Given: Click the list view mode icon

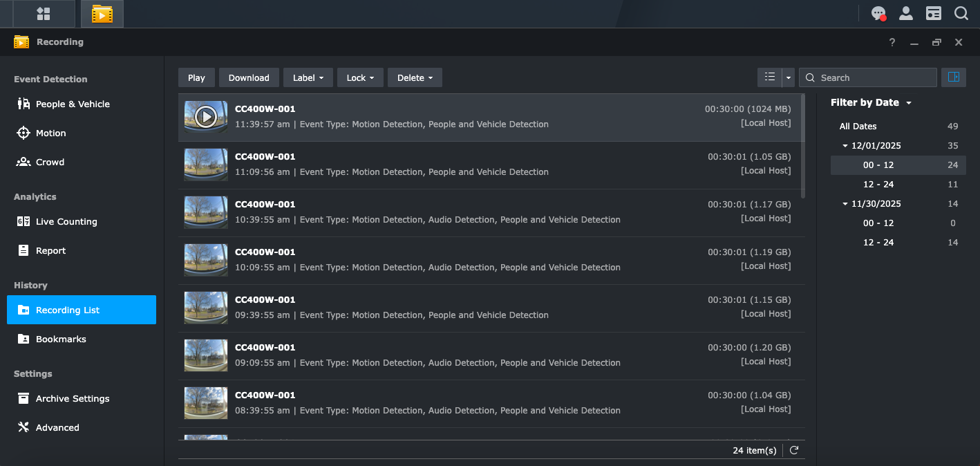Looking at the screenshot, I should [x=770, y=77].
